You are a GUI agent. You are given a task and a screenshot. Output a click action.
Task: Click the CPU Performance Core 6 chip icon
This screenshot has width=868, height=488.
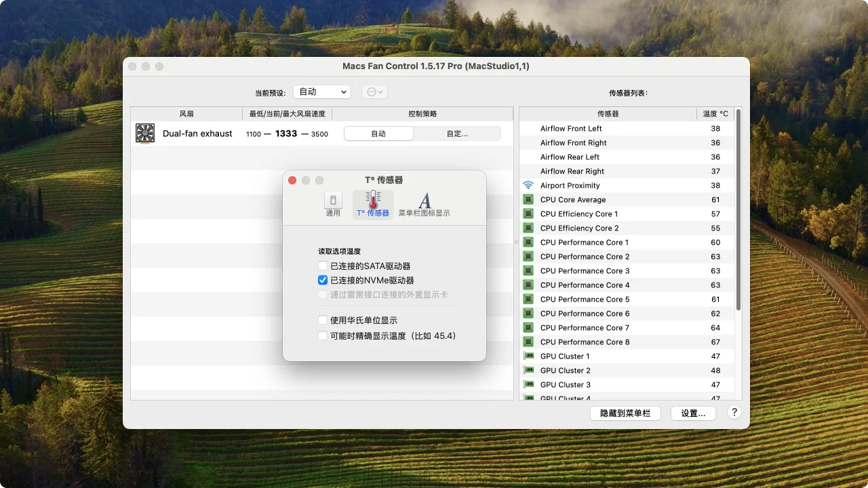[528, 314]
